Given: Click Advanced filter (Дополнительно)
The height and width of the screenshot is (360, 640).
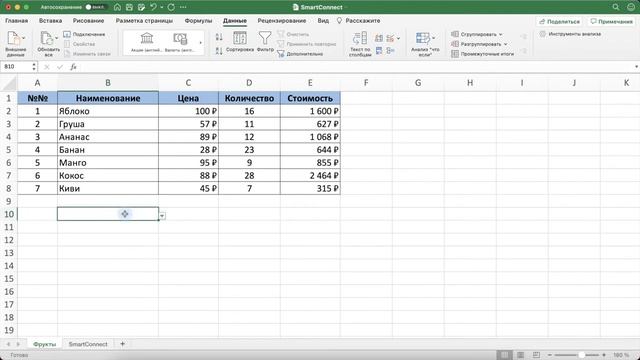Looking at the screenshot, I should point(300,54).
